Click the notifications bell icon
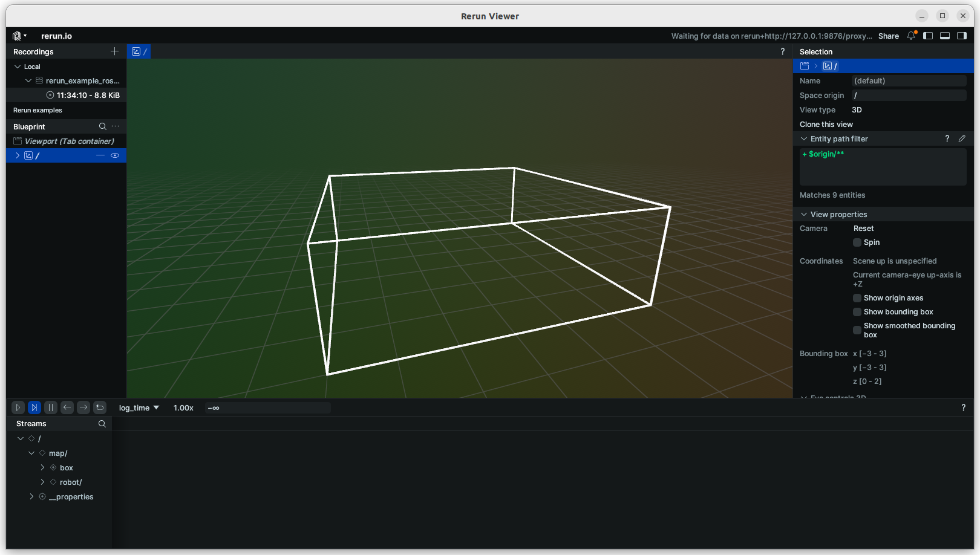 [911, 36]
